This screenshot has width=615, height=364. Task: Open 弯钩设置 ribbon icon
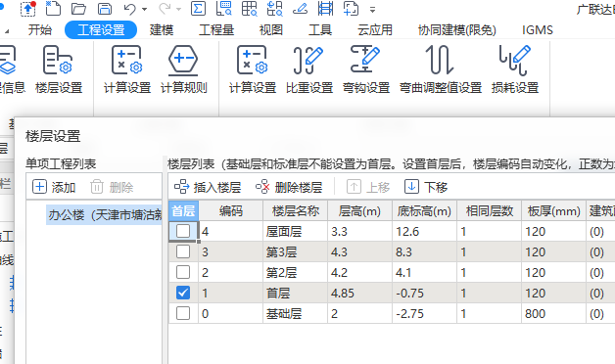366,68
